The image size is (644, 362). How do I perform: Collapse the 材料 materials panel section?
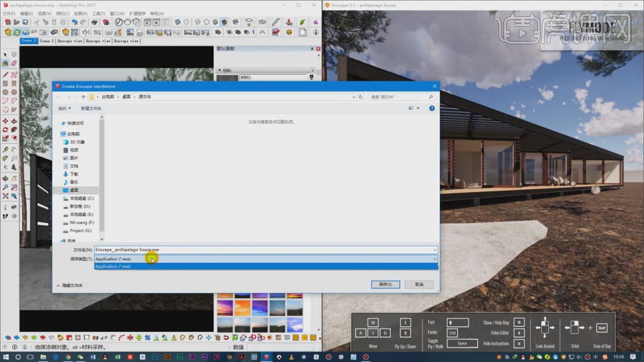point(220,70)
